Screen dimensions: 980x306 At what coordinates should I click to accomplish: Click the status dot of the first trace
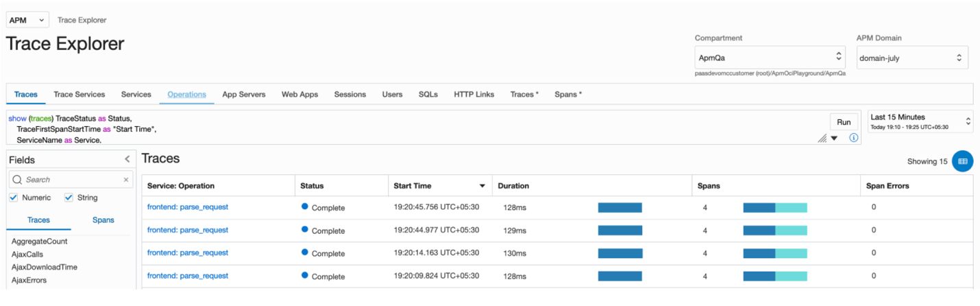[x=305, y=206]
